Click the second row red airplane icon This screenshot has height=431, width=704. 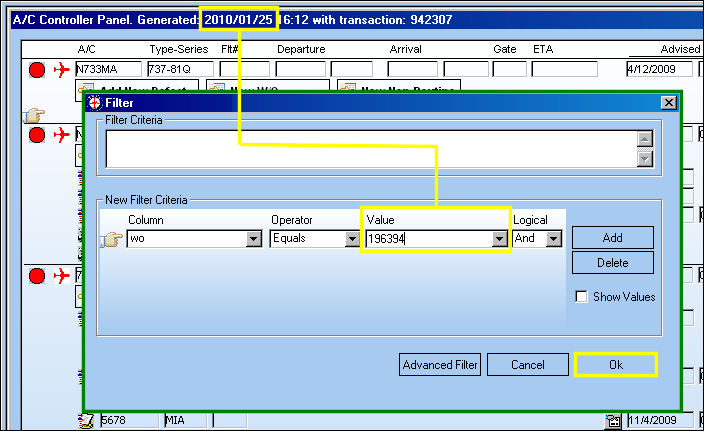point(62,134)
